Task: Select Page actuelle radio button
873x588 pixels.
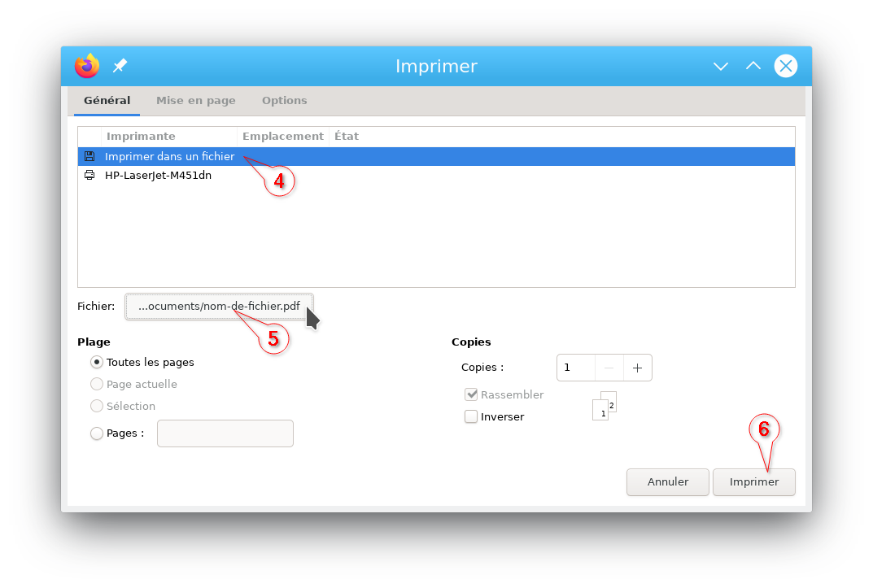Action: click(97, 384)
